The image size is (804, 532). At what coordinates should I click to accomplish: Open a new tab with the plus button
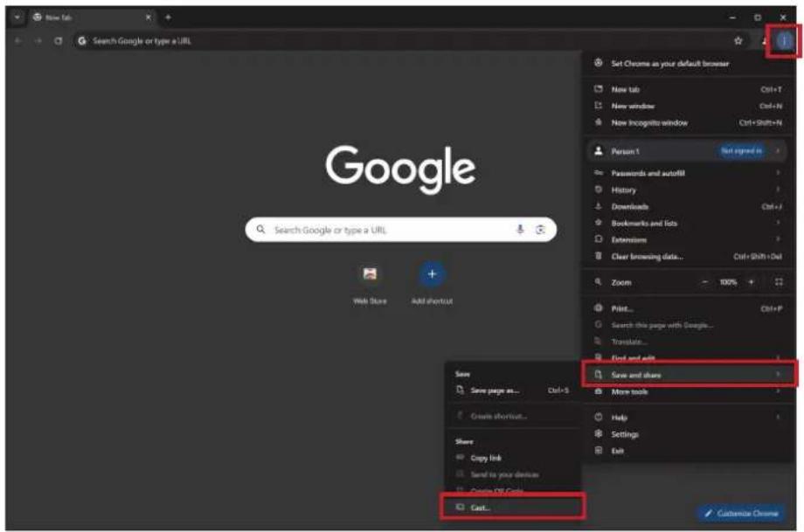(x=168, y=17)
